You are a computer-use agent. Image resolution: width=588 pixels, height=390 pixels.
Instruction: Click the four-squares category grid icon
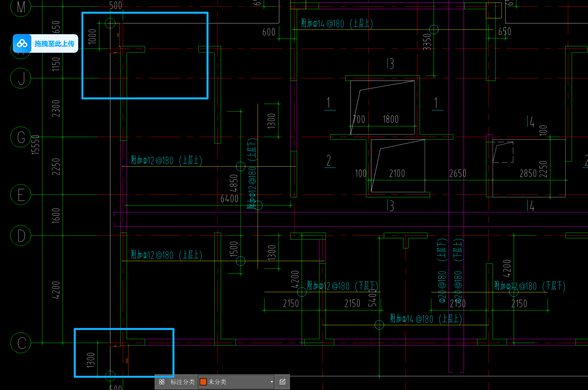pyautogui.click(x=162, y=382)
